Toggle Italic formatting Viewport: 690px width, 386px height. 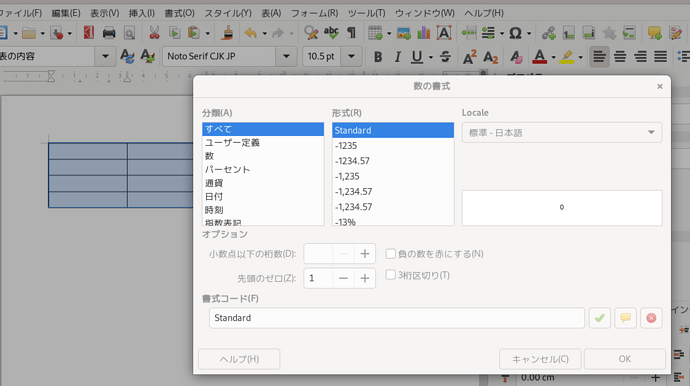397,56
